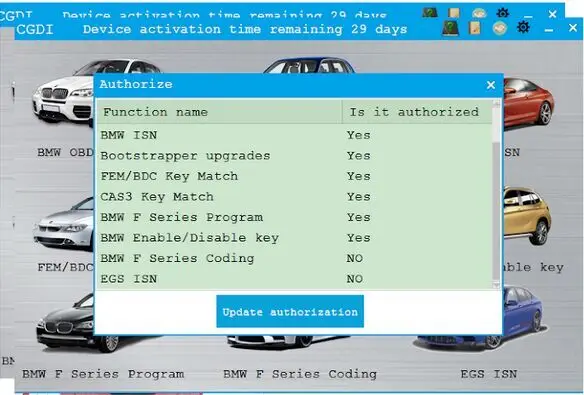Select the yellow Enable/Disable key car icon

click(x=527, y=215)
